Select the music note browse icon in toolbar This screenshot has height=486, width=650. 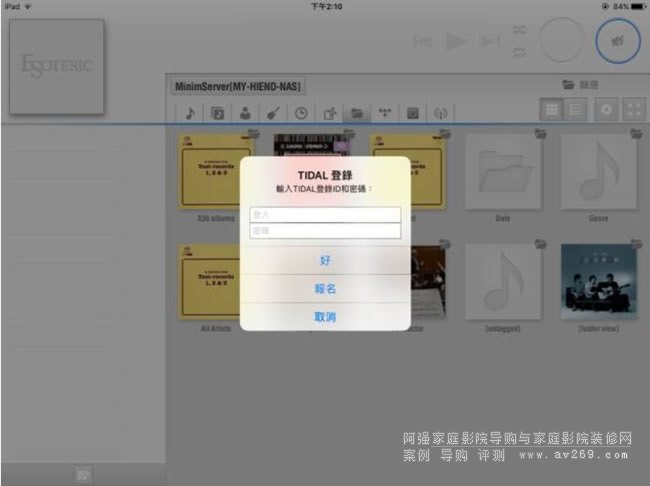190,113
